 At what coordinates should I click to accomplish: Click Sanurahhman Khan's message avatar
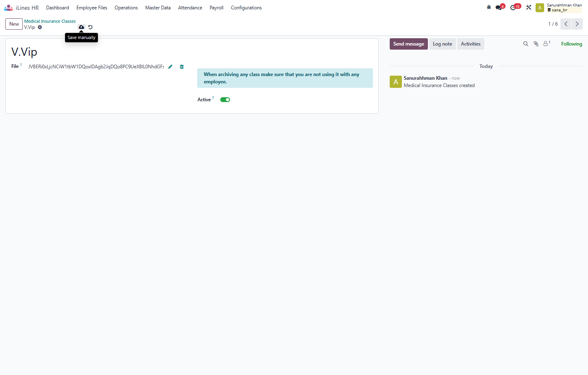(x=396, y=82)
